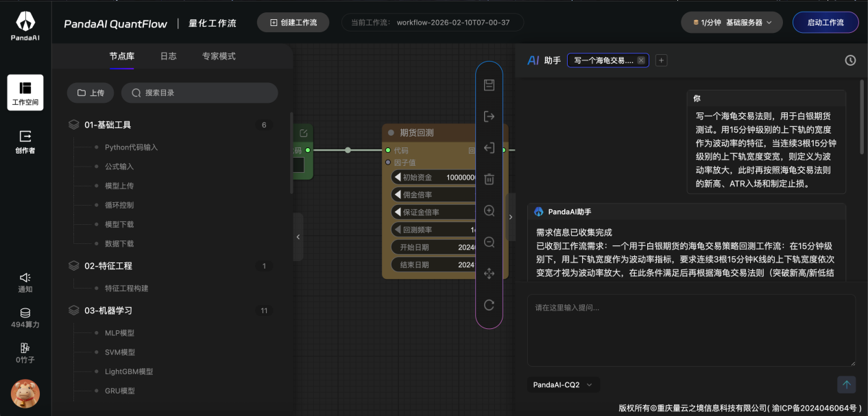Click the import arrow icon in canvas toolbar
The height and width of the screenshot is (416, 868).
(x=489, y=147)
